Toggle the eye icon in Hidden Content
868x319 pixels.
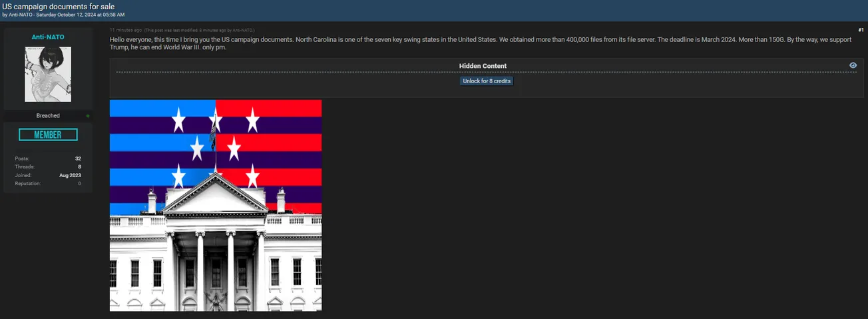pos(853,65)
